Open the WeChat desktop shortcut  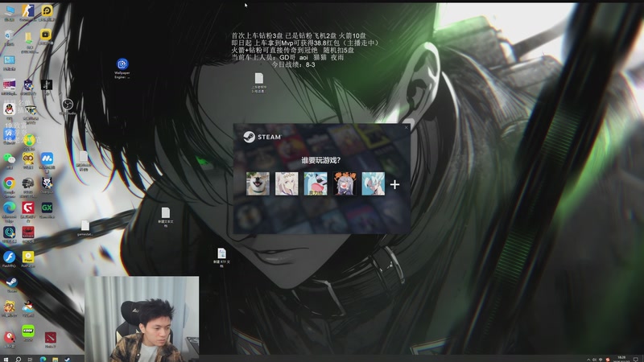click(9, 160)
